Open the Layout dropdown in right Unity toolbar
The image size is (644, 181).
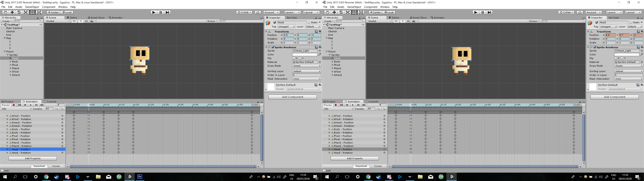pos(633,12)
